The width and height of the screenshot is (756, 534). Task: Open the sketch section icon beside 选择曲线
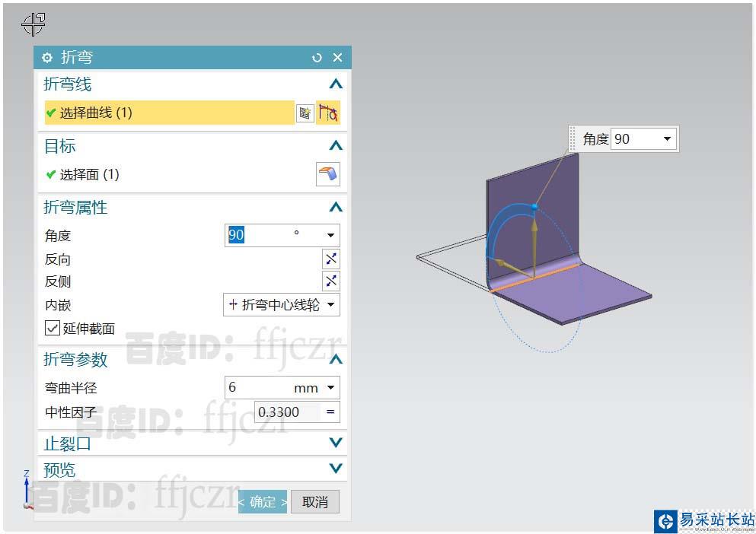305,113
